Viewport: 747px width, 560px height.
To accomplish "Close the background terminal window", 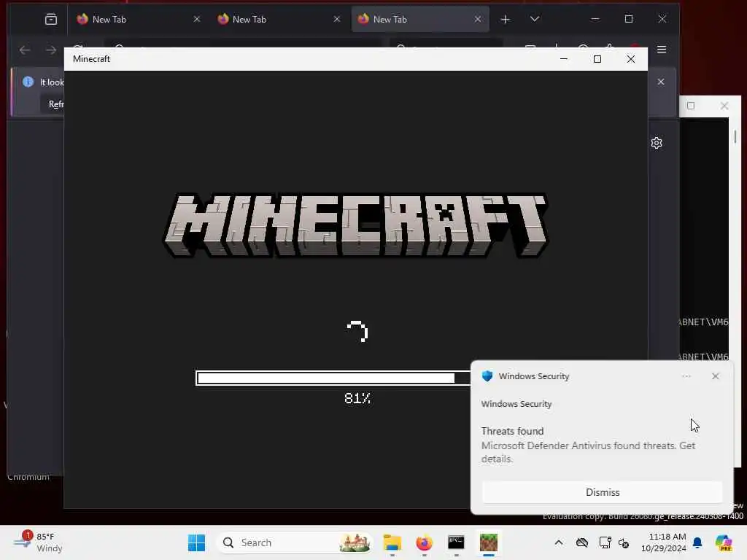I will pos(724,106).
